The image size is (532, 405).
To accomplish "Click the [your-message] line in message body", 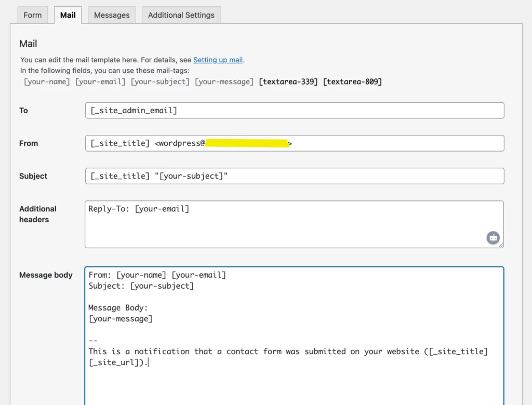I will click(x=121, y=319).
